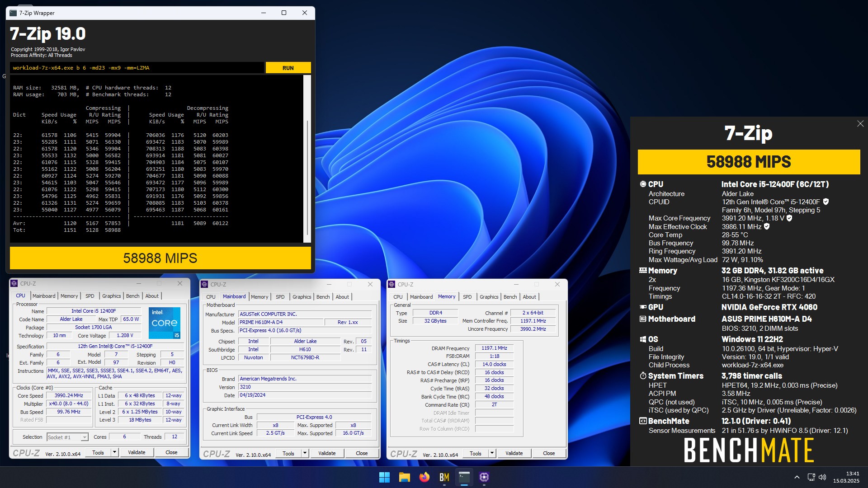Screen dimensions: 868x488
Task: Click the mainboard CPU-Z window title icon
Action: tap(204, 284)
